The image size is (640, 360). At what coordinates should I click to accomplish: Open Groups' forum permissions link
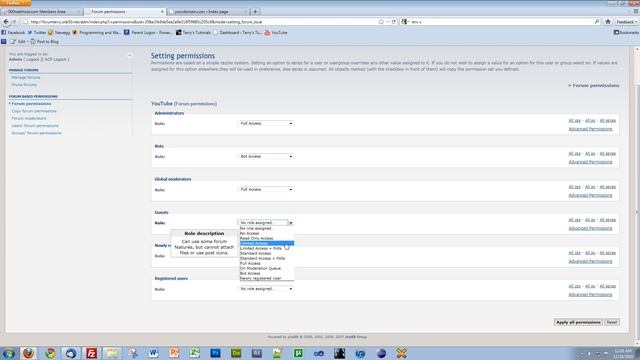[37, 133]
